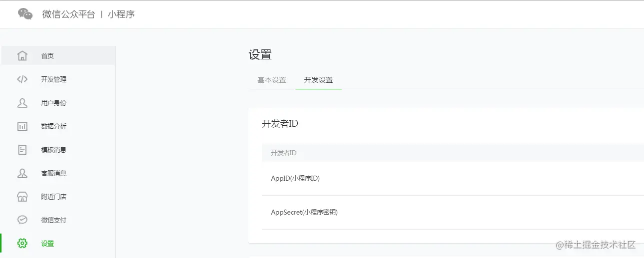This screenshot has height=258, width=644.
Task: Switch to the 开发设置 tab
Action: click(x=318, y=80)
